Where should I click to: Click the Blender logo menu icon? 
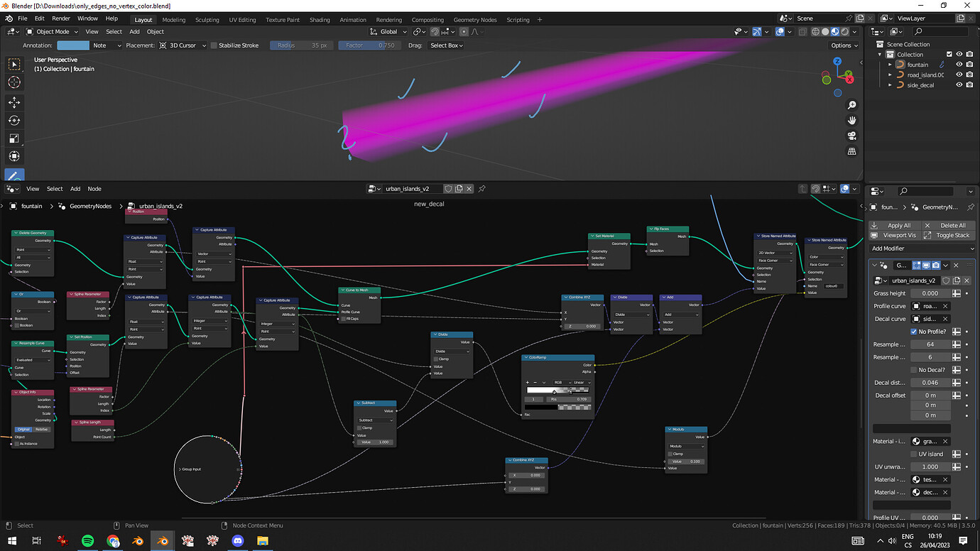9,18
